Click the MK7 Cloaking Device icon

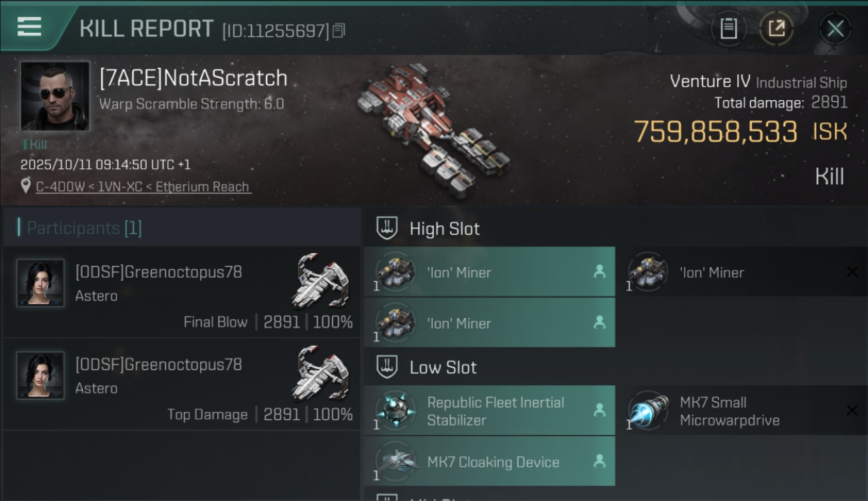[395, 461]
